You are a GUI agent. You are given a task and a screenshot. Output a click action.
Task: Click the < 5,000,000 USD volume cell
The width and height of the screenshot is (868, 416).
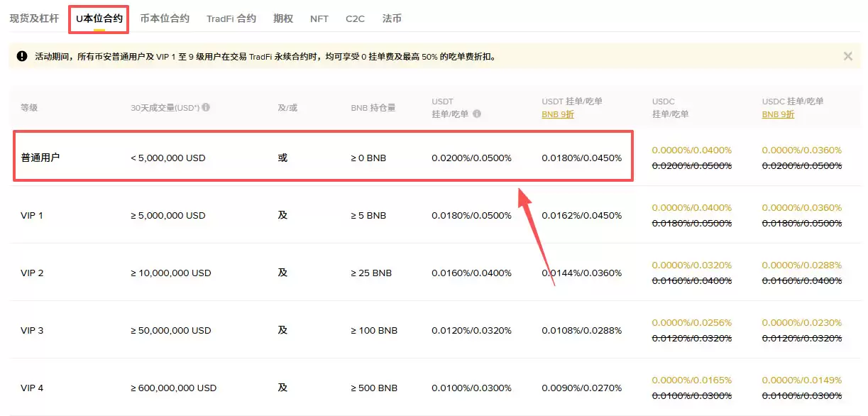(168, 158)
